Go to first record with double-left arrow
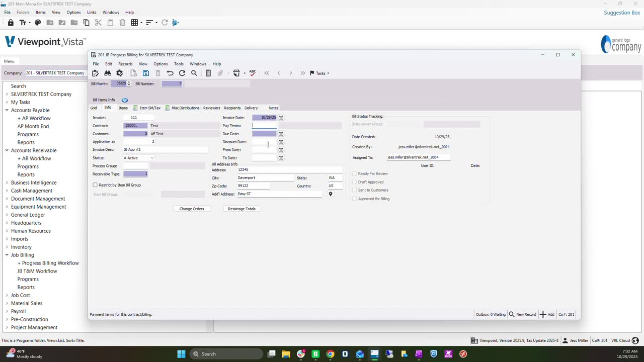This screenshot has width=644, height=362. tap(267, 73)
